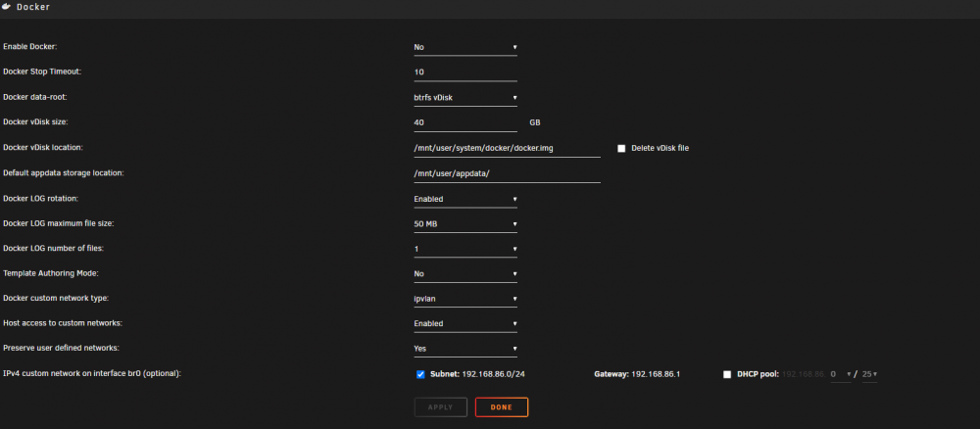This screenshot has width=980, height=429.
Task: Uncheck the IPv4 Subnet checkbox
Action: 420,375
